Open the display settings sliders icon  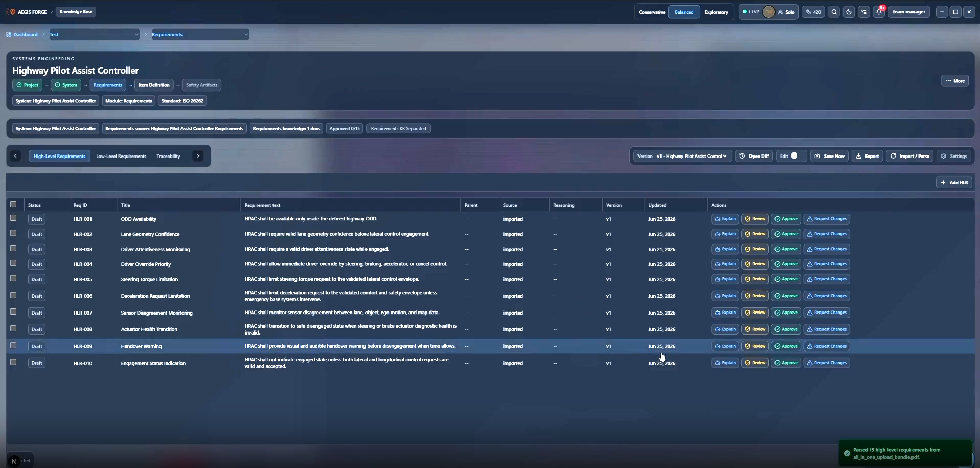864,12
